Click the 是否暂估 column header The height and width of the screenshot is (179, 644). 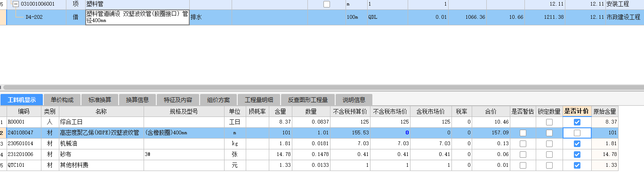pyautogui.click(x=523, y=111)
